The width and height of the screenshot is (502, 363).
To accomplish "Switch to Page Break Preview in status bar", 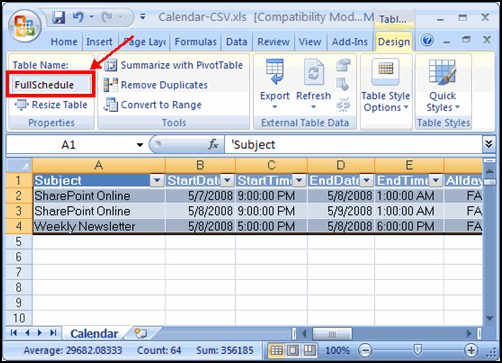I will point(309,350).
